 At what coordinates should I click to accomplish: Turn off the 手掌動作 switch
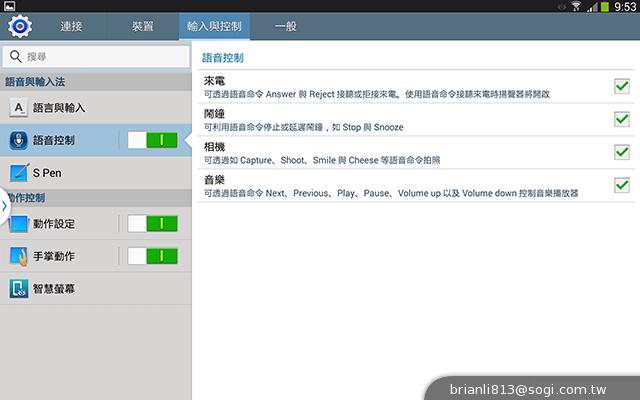[x=152, y=257]
